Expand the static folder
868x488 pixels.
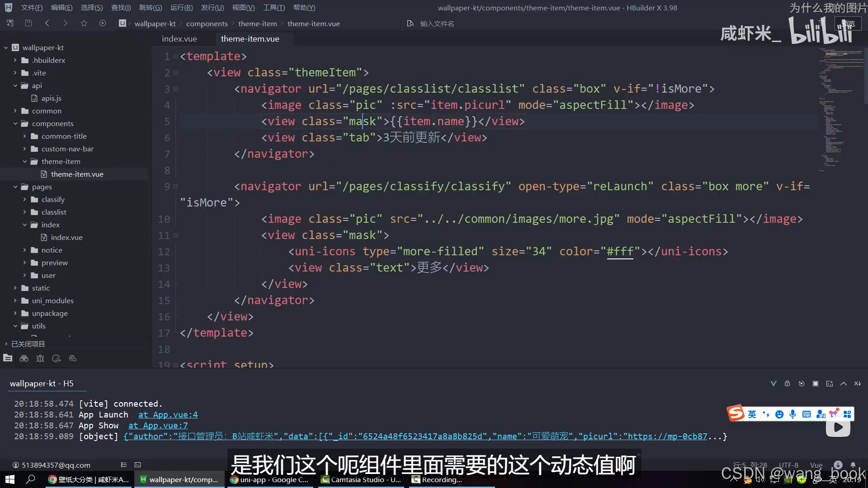15,288
